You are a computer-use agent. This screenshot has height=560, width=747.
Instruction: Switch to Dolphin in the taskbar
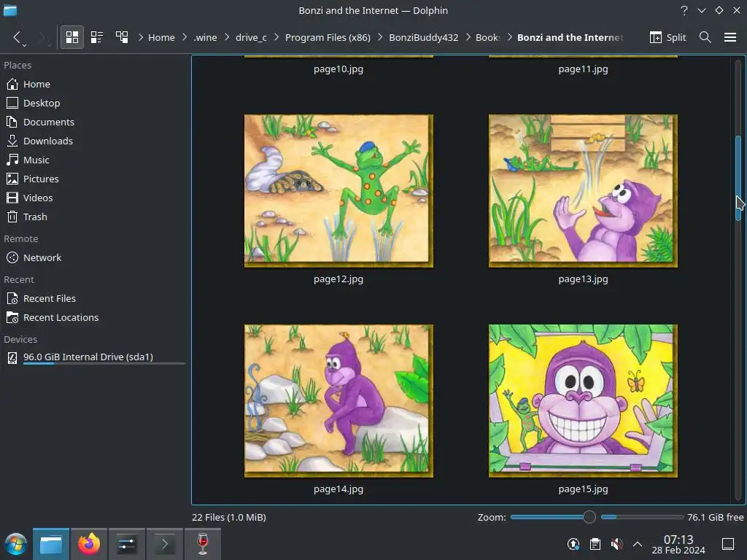pyautogui.click(x=51, y=544)
